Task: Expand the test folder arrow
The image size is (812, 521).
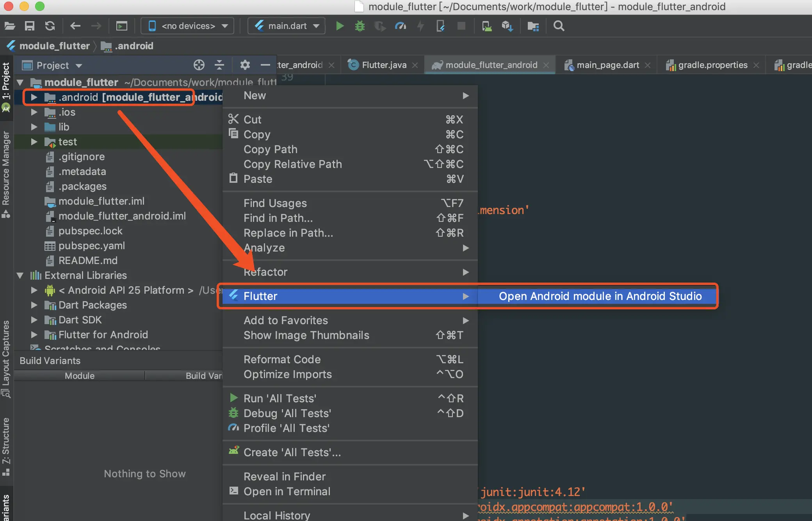Action: point(34,142)
